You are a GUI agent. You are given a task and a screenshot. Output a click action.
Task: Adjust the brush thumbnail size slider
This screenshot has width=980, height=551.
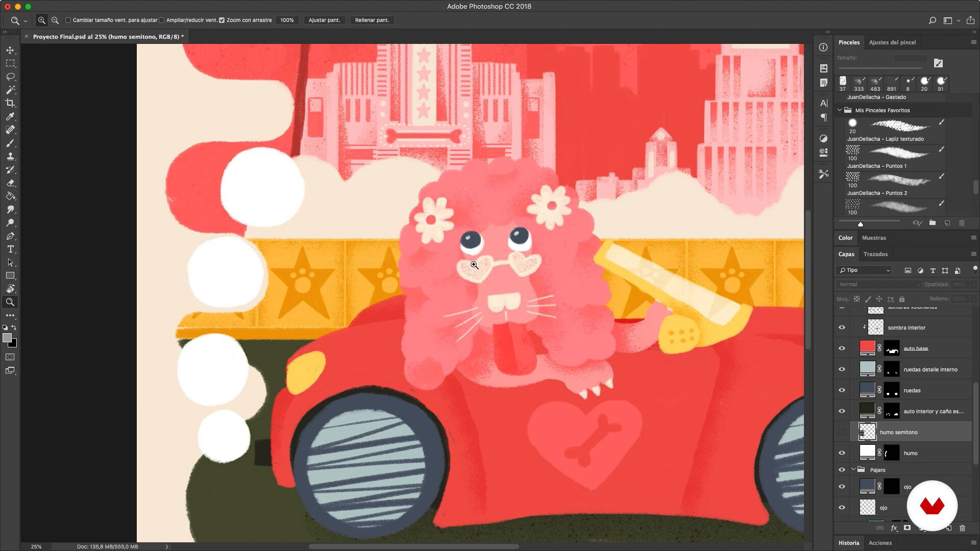861,224
